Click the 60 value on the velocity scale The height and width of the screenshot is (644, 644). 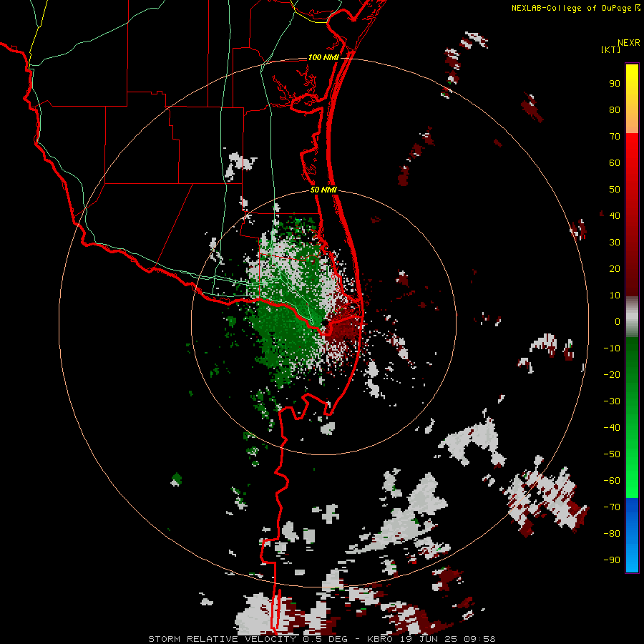click(x=615, y=163)
